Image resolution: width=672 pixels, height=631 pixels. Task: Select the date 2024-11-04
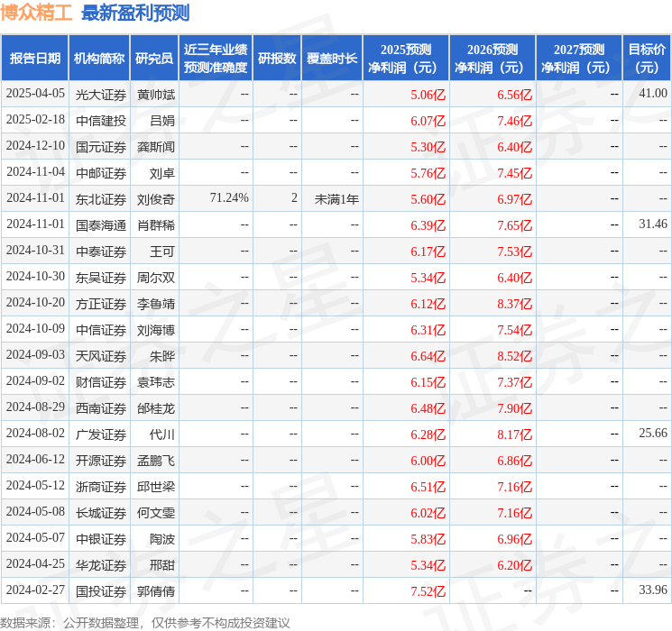point(35,172)
